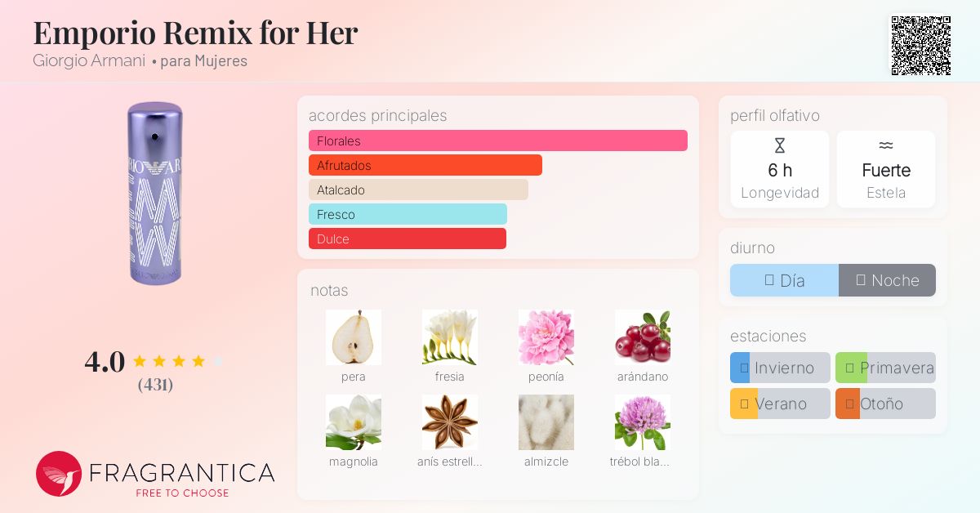Click the pera note image
The width and height of the screenshot is (980, 513).
tap(354, 337)
